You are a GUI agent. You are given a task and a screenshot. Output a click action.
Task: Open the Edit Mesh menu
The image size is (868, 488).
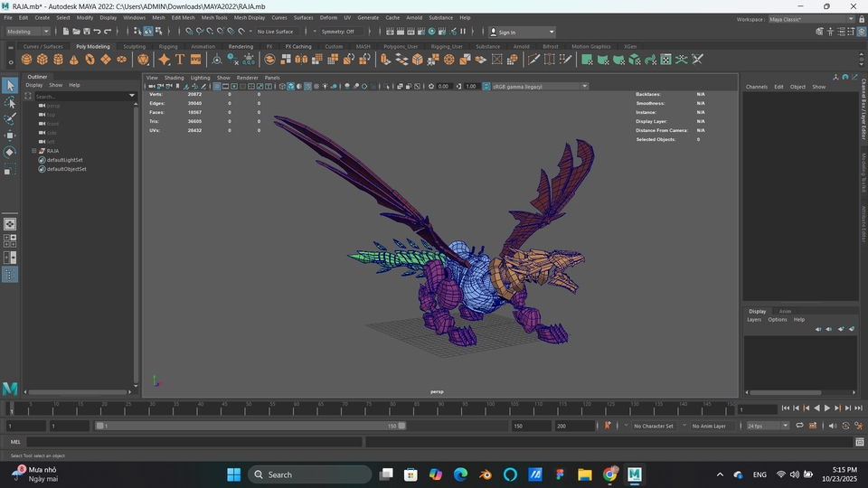click(183, 18)
